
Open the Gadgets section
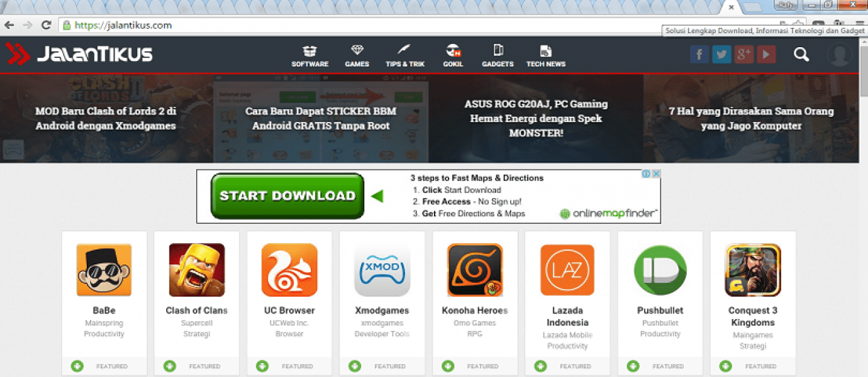498,56
